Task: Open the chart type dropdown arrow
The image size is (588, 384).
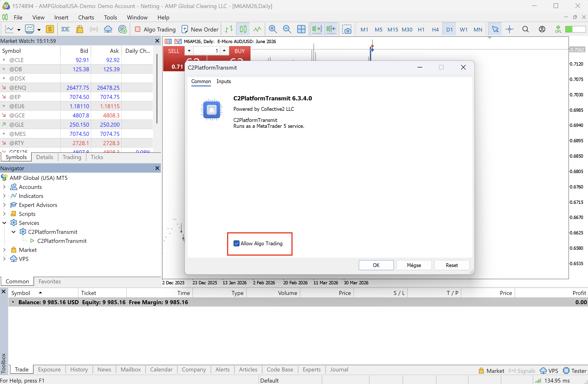Action: click(x=19, y=30)
